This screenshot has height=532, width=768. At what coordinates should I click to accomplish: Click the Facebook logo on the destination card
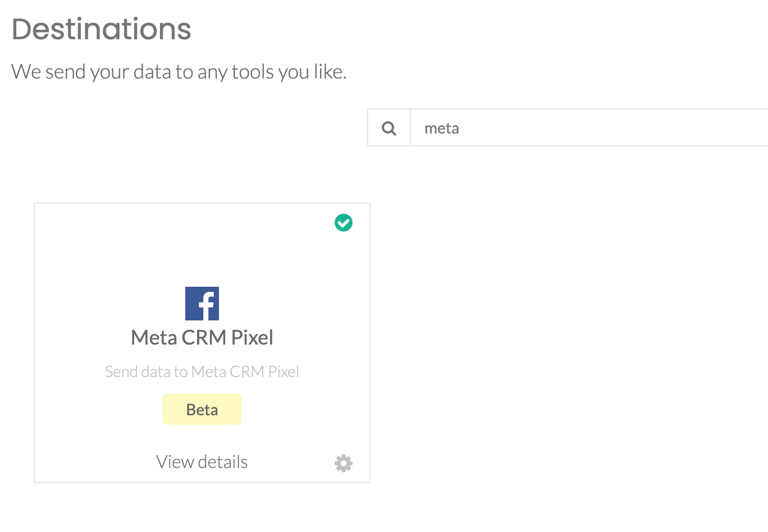coord(202,302)
